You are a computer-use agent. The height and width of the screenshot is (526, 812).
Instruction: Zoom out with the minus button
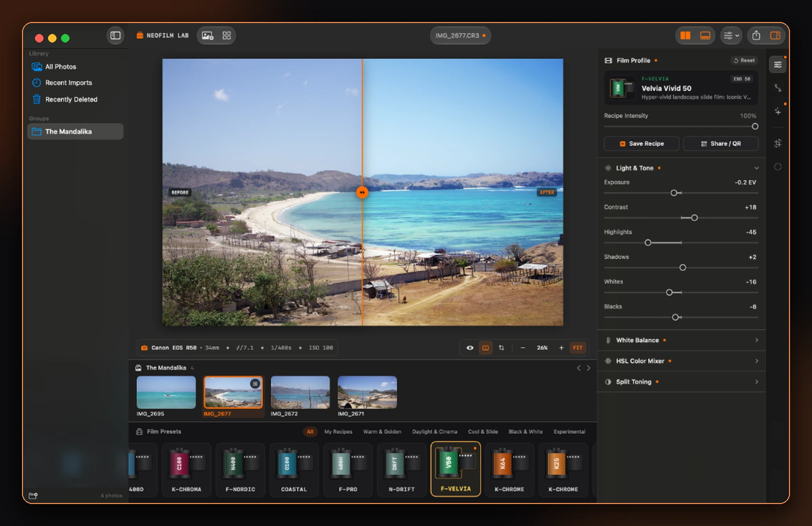click(x=522, y=347)
